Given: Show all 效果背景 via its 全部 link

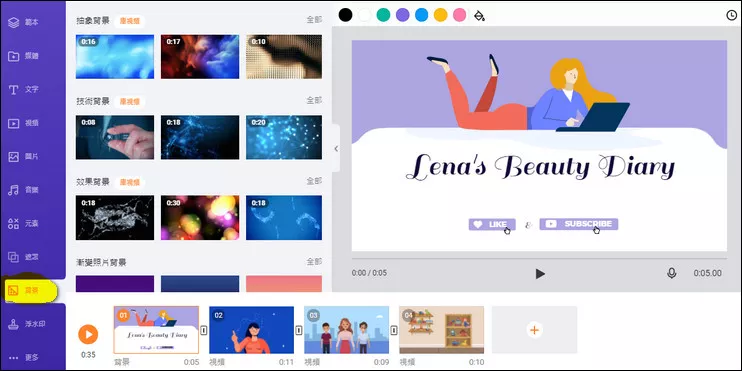Looking at the screenshot, I should [314, 181].
